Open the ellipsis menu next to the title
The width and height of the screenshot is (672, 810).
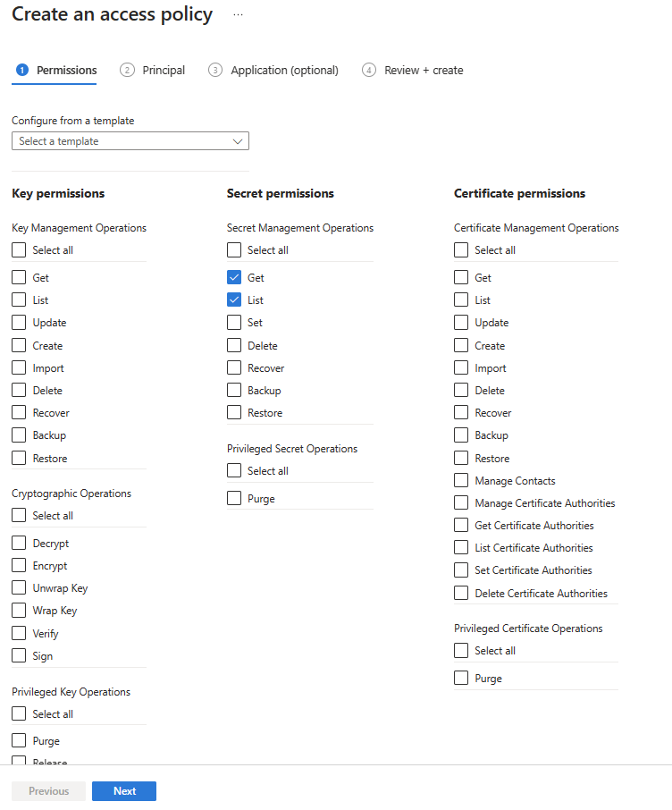pyautogui.click(x=237, y=14)
